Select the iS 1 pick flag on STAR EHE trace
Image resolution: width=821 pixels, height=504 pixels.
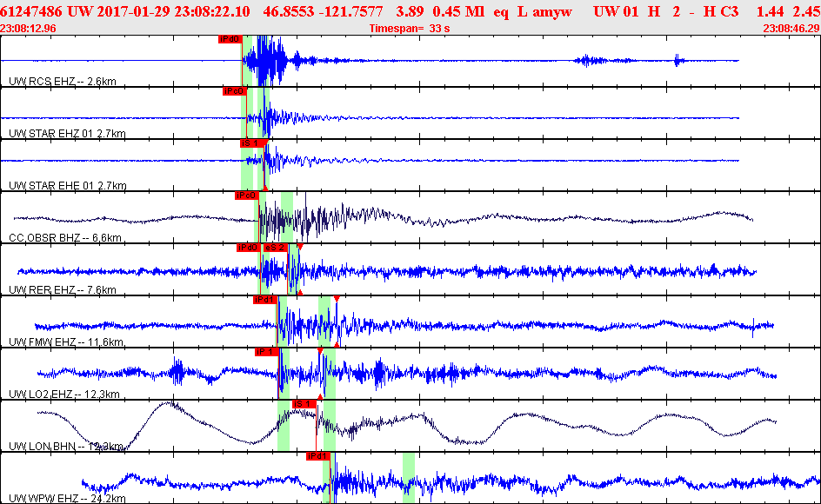coord(251,143)
